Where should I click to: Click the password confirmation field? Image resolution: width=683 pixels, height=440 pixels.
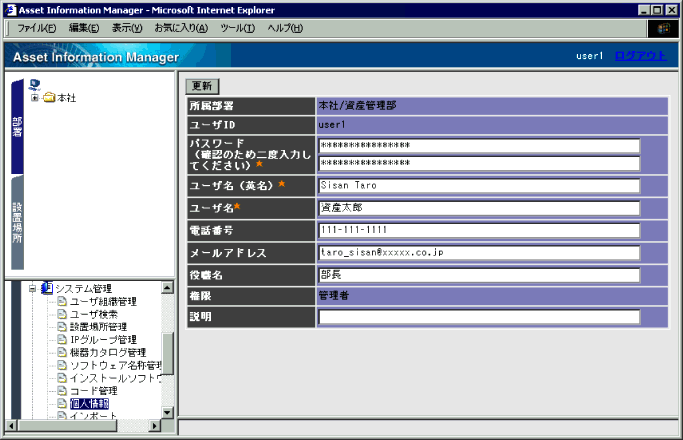(x=479, y=163)
